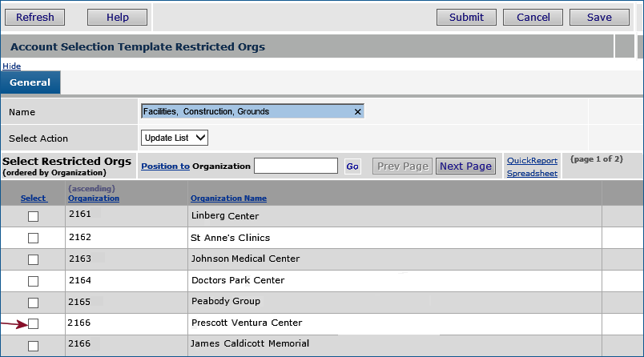The image size is (644, 357).
Task: Check the box for Linberg Center
Action: [33, 217]
